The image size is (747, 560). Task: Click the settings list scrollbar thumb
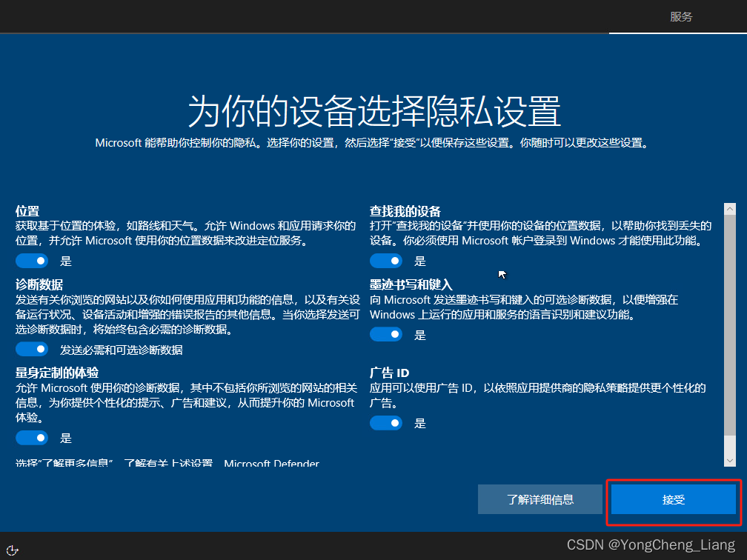(729, 324)
